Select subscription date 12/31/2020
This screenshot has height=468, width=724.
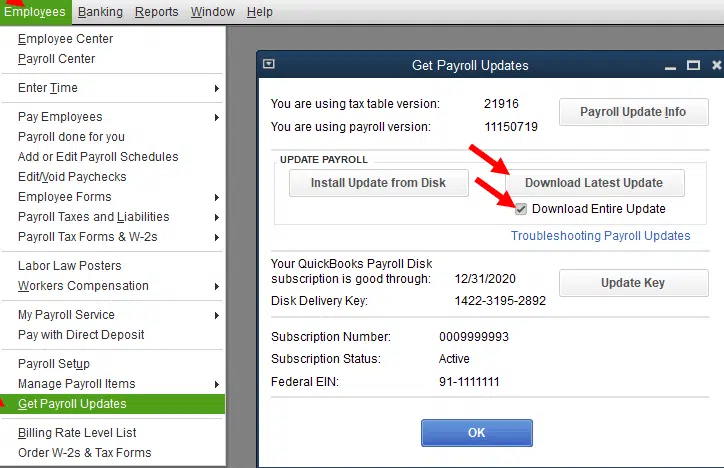pyautogui.click(x=485, y=279)
